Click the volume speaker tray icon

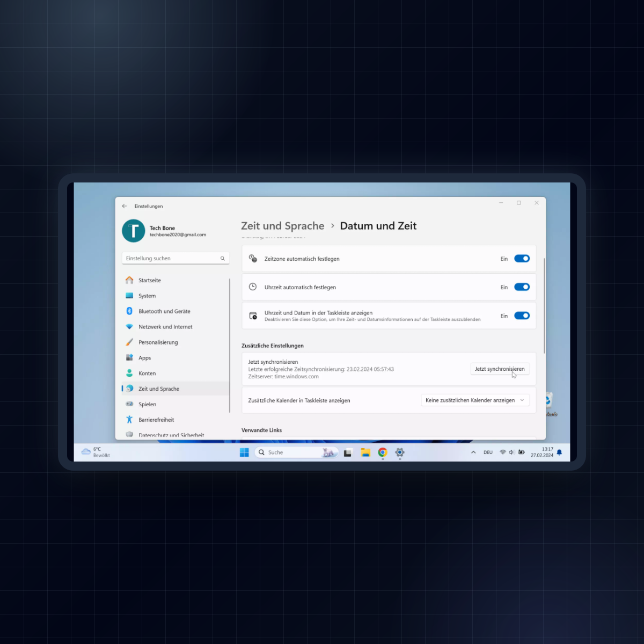(511, 452)
